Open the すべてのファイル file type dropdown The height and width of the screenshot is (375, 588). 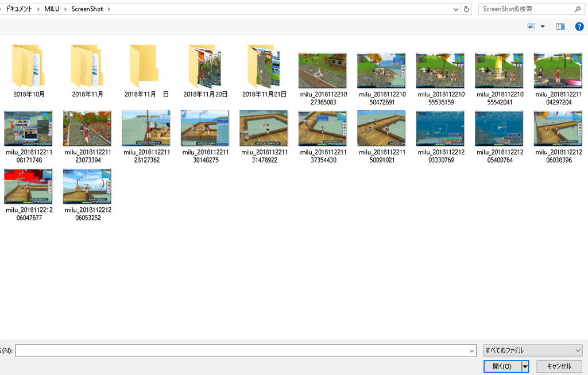[x=533, y=350]
